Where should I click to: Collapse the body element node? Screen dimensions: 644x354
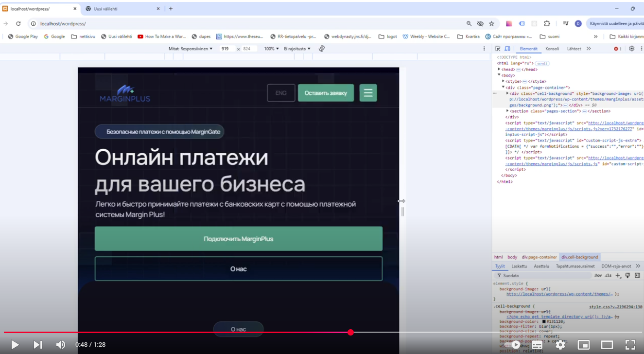(499, 75)
